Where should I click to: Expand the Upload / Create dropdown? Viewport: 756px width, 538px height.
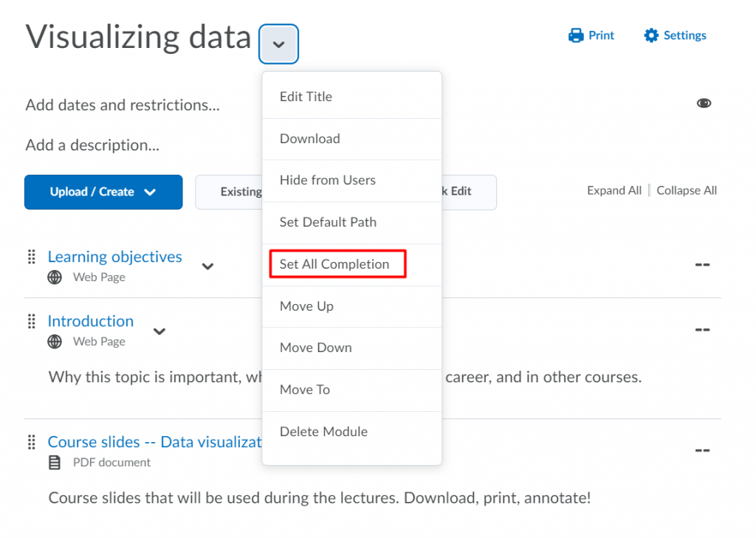pyautogui.click(x=103, y=191)
